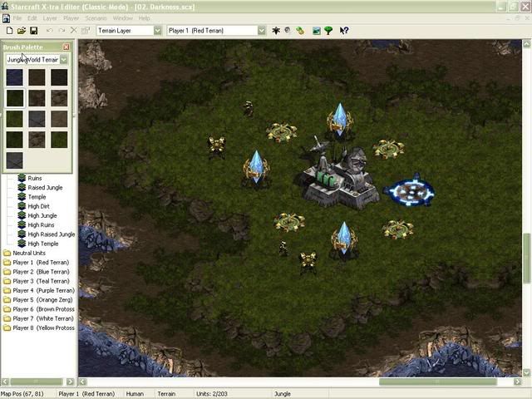Image resolution: width=532 pixels, height=399 pixels.
Task: Click the green-yellow icon in toolbar
Action: point(300,31)
